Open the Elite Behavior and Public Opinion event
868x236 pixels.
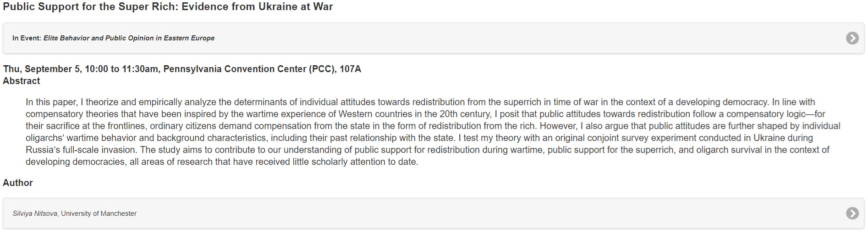pyautogui.click(x=129, y=38)
